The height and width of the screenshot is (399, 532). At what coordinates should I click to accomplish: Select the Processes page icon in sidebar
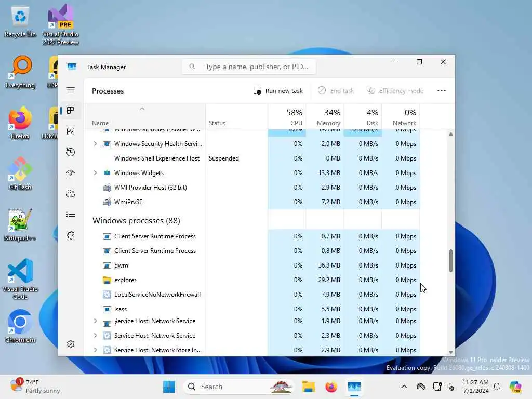point(71,111)
